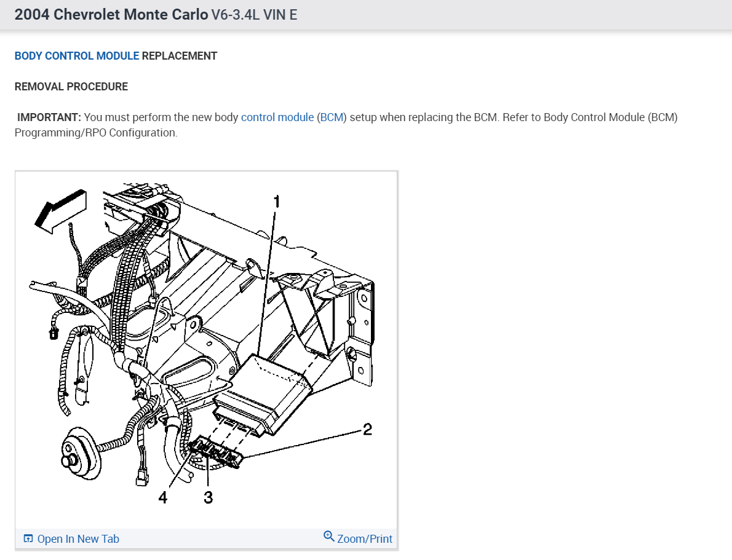Click the 'IMPORTANT:' label
732x560 pixels.
coord(49,117)
